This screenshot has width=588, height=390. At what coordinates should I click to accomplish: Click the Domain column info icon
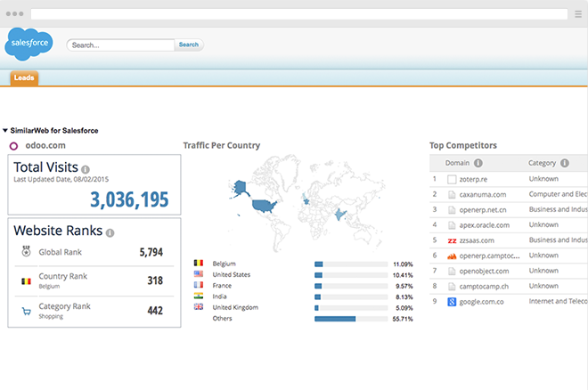click(478, 163)
